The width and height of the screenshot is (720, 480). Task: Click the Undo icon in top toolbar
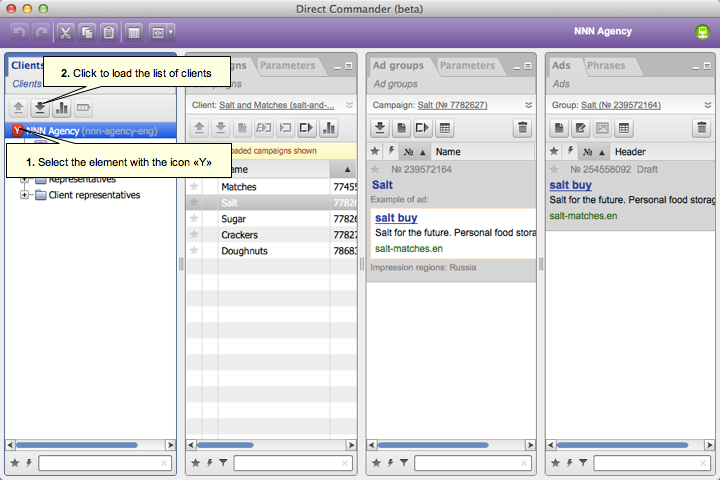tap(19, 32)
